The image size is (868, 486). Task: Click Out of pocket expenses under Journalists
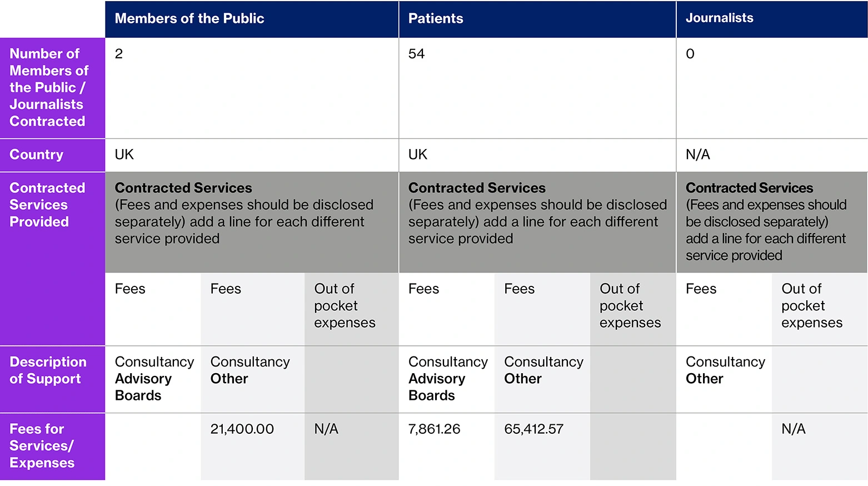(812, 306)
